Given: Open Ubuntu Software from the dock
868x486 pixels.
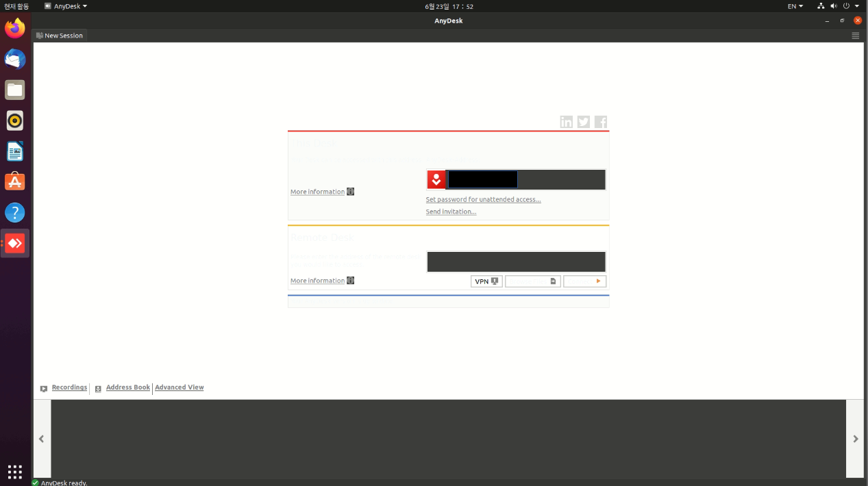Looking at the screenshot, I should 15,181.
